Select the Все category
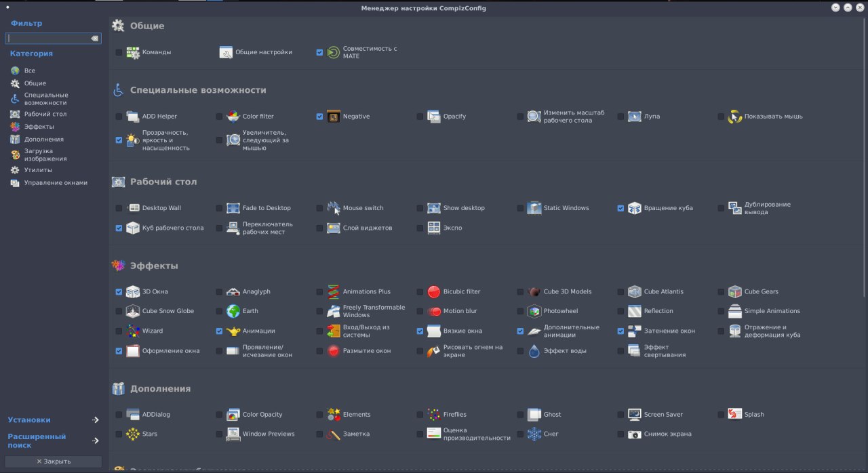Screen dimensions: 868x473 pyautogui.click(x=30, y=70)
